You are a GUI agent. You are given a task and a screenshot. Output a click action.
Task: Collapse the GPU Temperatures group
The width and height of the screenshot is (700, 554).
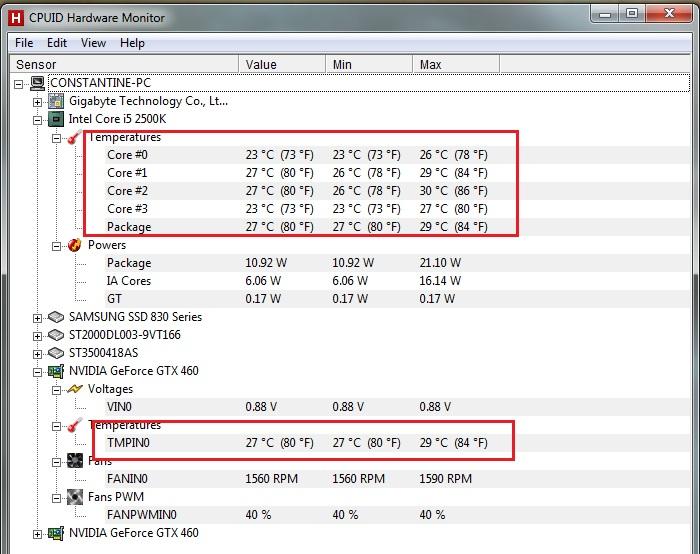click(x=56, y=426)
